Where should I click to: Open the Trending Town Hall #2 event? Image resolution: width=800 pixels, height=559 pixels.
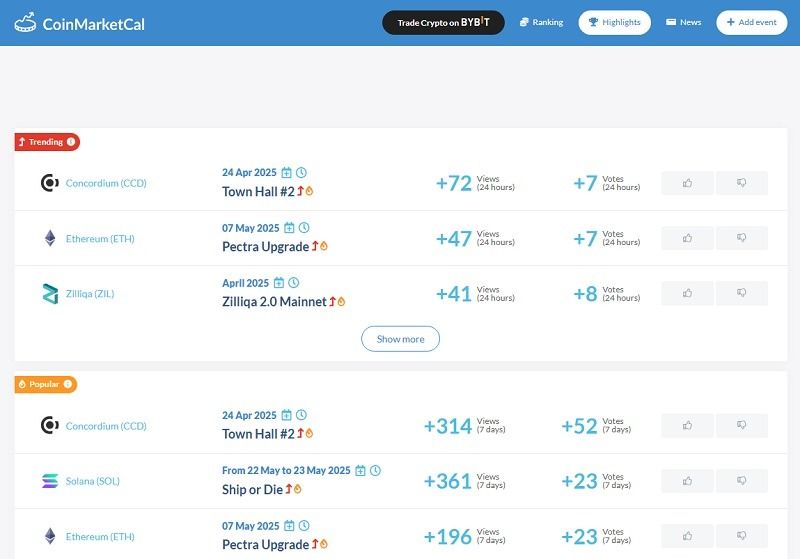(258, 191)
